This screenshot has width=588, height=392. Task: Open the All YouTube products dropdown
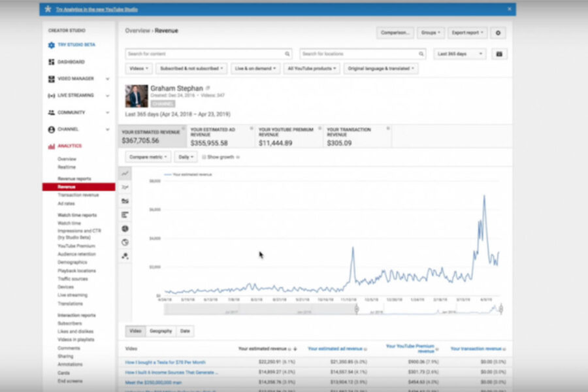pos(312,69)
